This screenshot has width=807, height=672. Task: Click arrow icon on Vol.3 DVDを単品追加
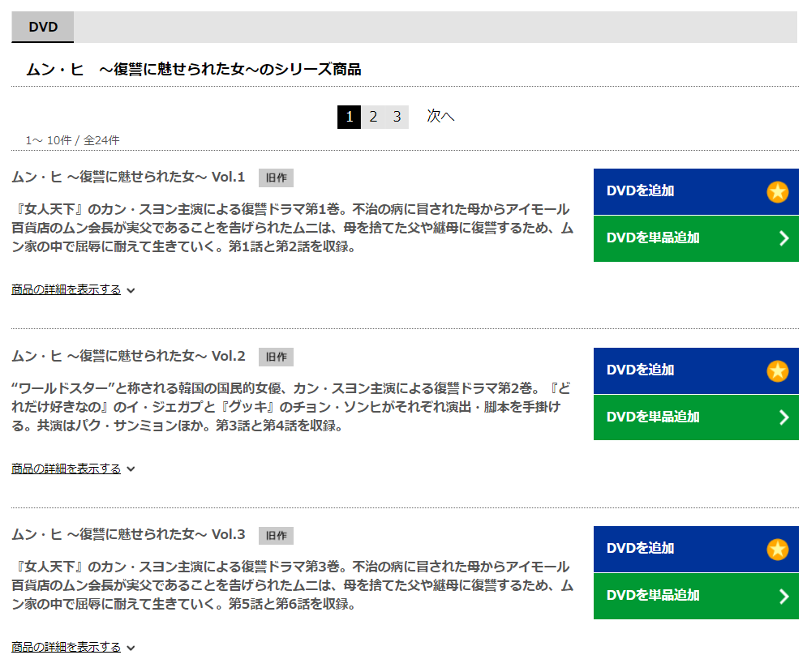[783, 597]
